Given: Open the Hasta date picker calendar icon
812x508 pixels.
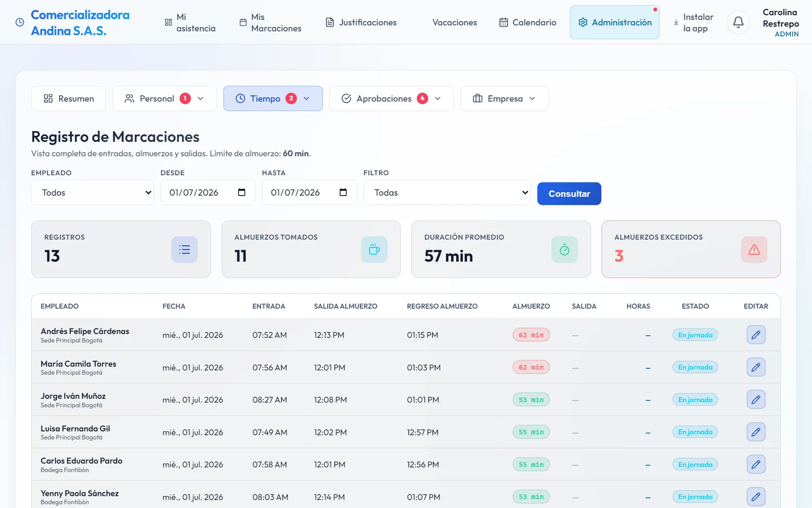Looking at the screenshot, I should coord(343,193).
